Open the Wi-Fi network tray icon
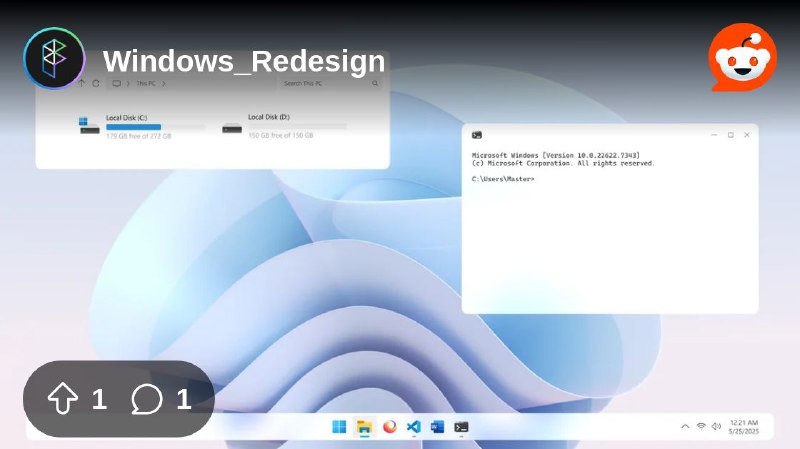The height and width of the screenshot is (449, 800). tap(702, 427)
